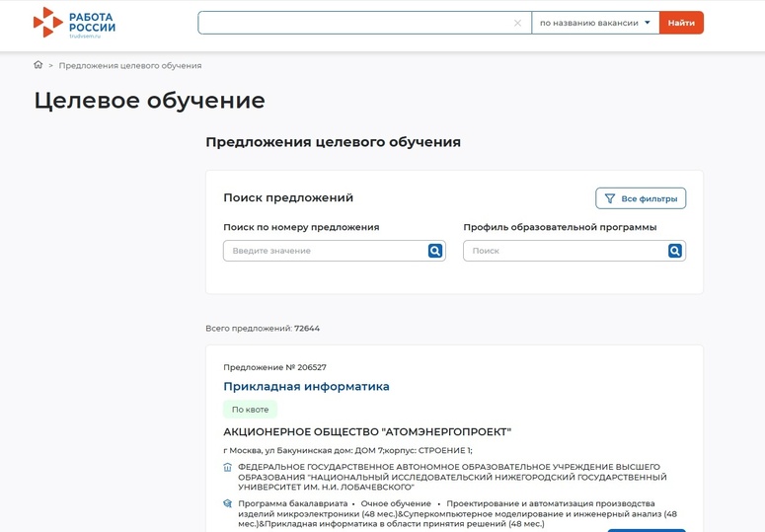Viewport: 765px width, 532px height.
Task: Clear the search field with the X icon
Action: 517,23
